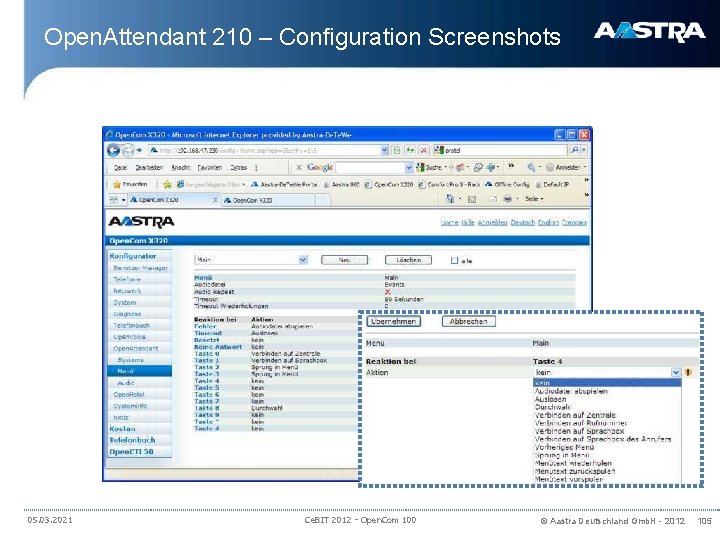Click the Google toolbar wrench settings icon

[x=532, y=168]
